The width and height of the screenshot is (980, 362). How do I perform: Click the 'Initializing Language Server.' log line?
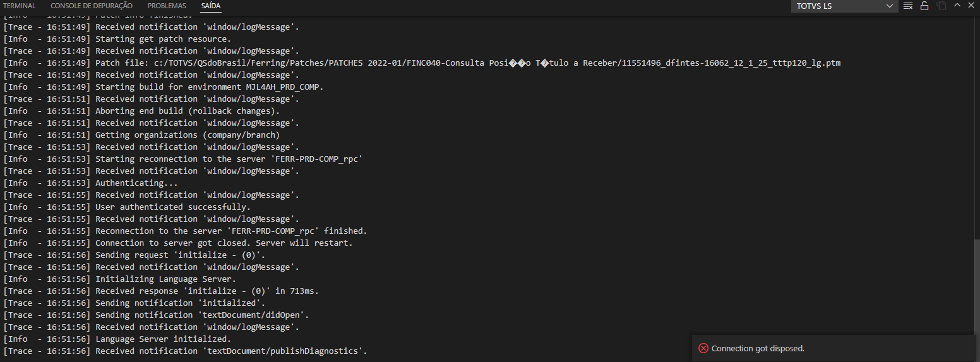click(120, 279)
